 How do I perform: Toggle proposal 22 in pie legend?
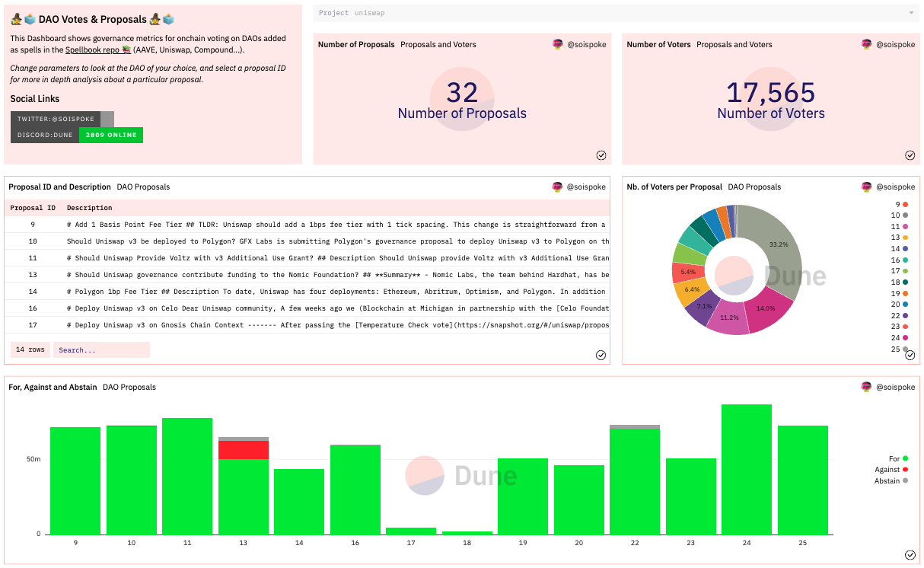(899, 315)
